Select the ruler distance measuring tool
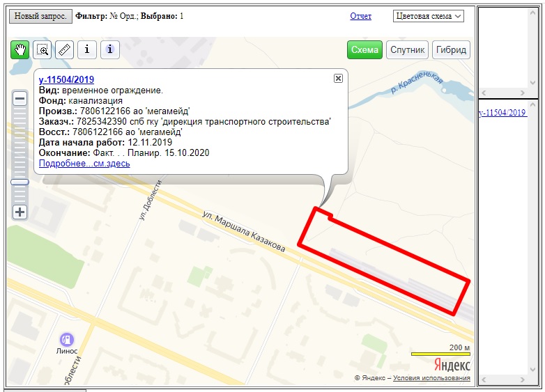This screenshot has height=392, width=545. 64,49
